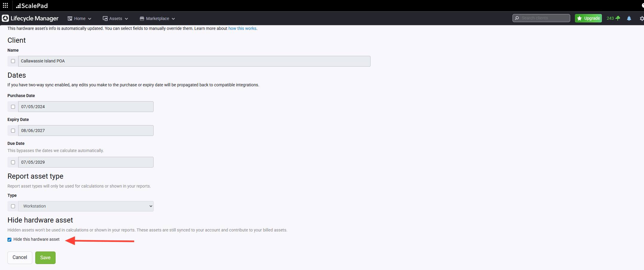Viewport: 644px width, 270px height.
Task: Click the Cancel button
Action: (20, 257)
